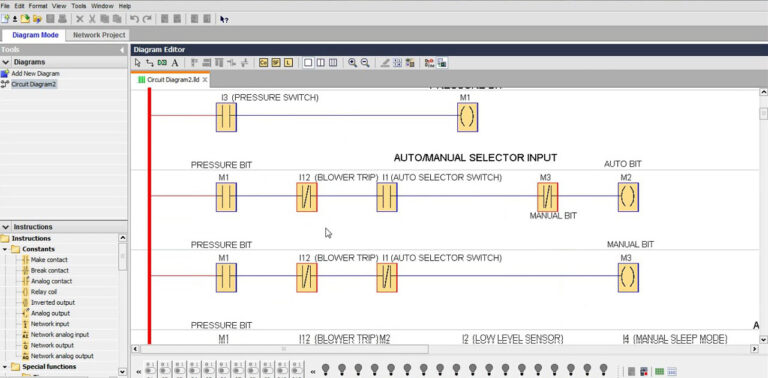Screen dimensions: 768x378
Task: Select Relay coil instruction
Action: (x=44, y=292)
